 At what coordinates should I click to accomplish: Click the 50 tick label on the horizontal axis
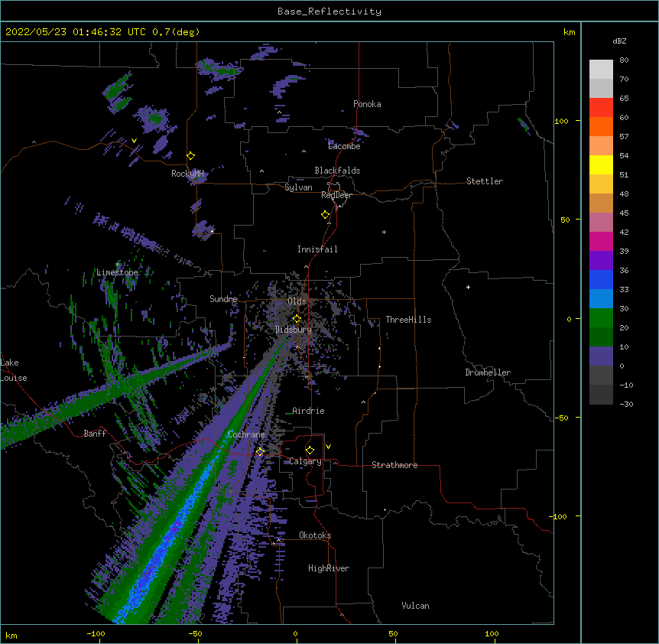click(x=393, y=633)
